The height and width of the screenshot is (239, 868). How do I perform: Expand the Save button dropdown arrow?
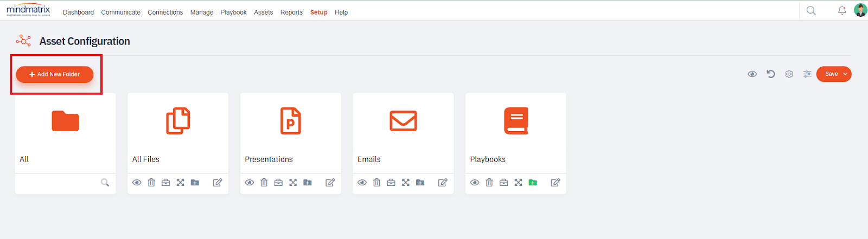point(845,74)
